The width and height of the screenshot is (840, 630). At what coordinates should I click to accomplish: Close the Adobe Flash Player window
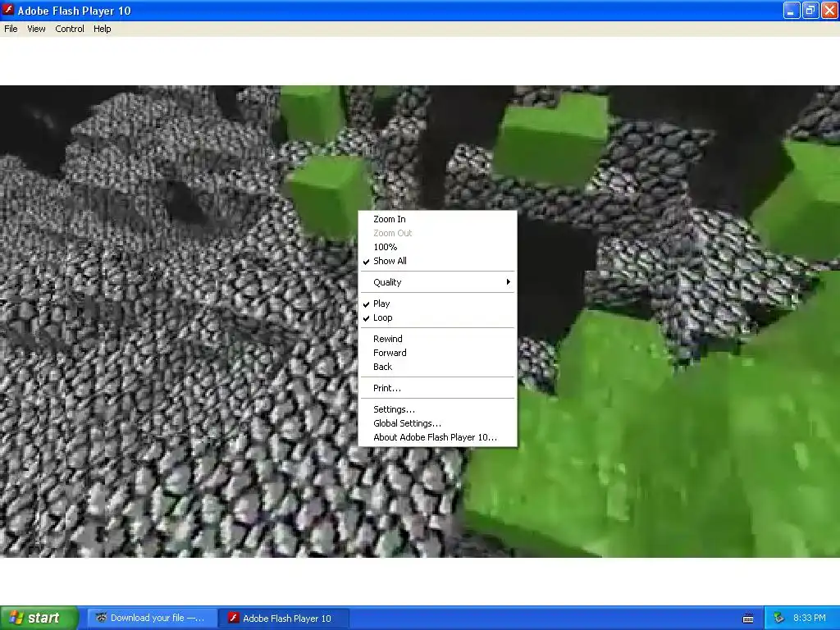(829, 10)
